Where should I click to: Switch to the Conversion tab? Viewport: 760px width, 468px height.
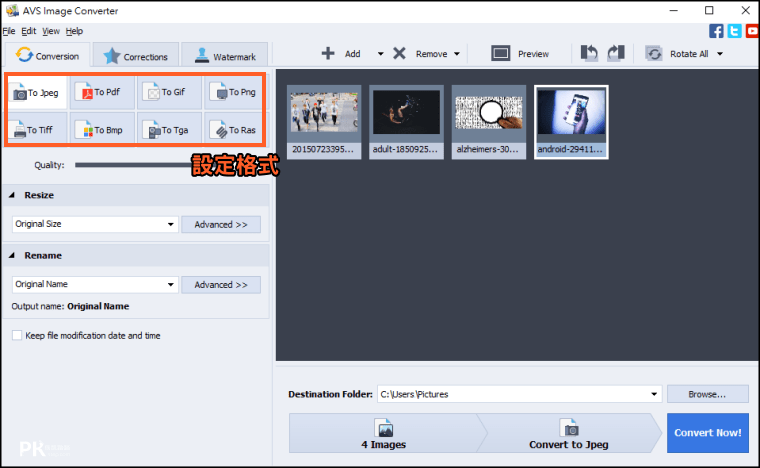pyautogui.click(x=48, y=55)
